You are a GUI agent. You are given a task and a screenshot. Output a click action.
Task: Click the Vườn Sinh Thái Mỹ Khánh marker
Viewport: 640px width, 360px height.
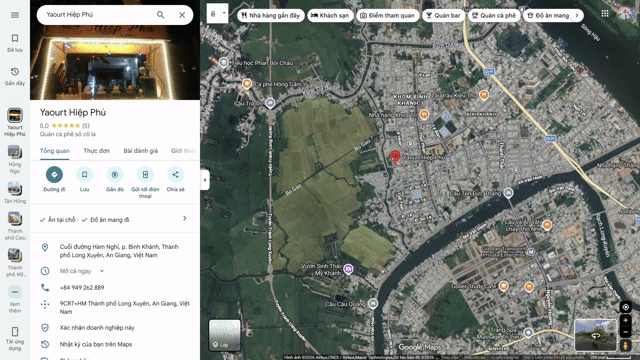pyautogui.click(x=348, y=269)
